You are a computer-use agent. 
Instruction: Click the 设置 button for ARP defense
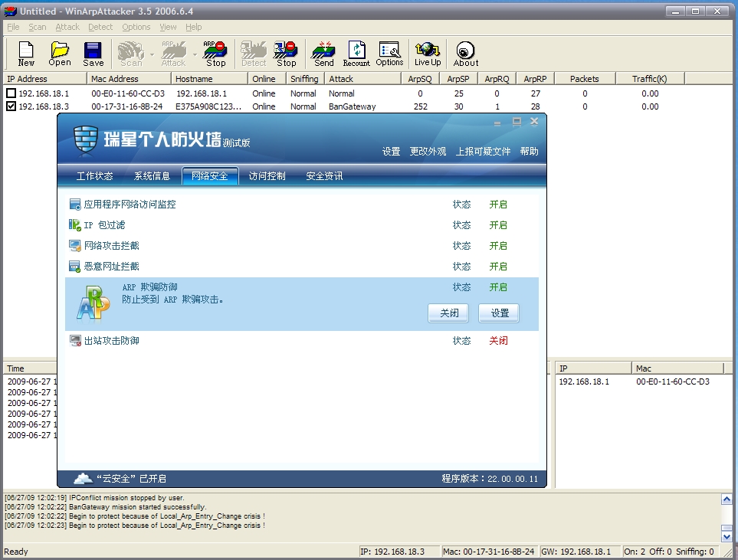[x=499, y=313]
